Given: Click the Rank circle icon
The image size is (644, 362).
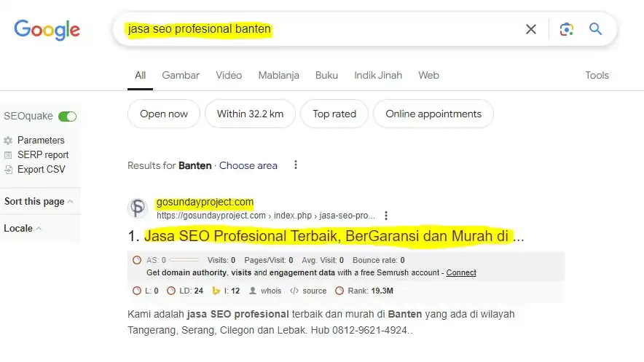Looking at the screenshot, I should (339, 291).
